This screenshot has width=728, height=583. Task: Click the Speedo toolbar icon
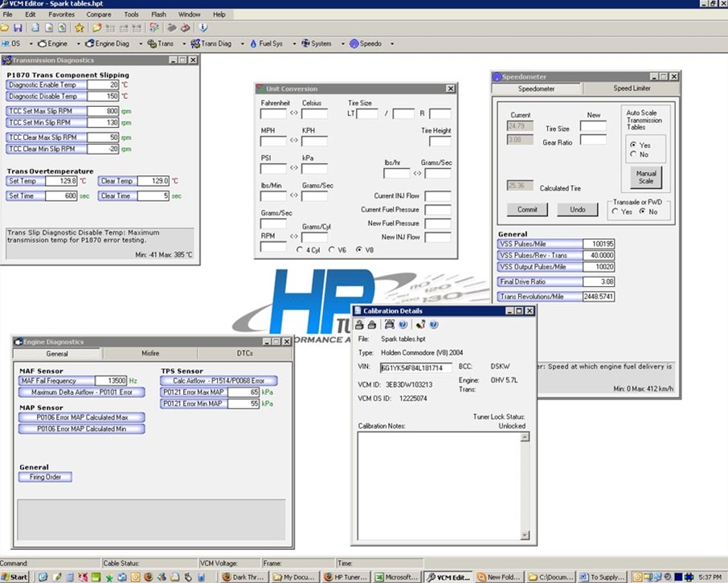click(354, 43)
